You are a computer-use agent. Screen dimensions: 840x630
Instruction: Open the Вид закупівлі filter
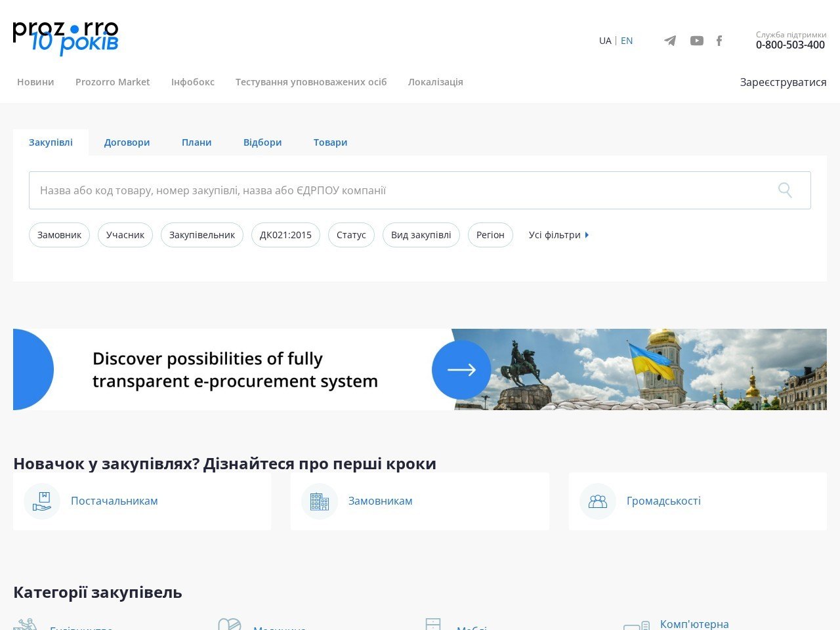click(x=421, y=235)
